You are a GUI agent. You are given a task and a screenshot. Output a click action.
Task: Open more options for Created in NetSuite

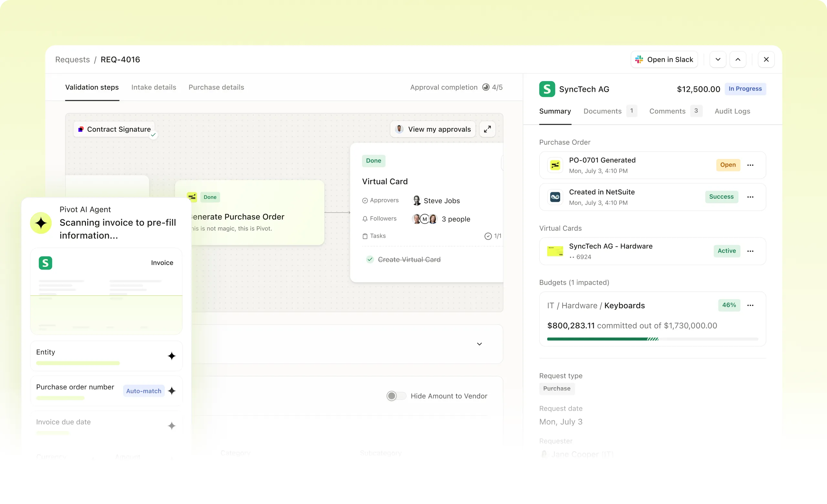click(750, 197)
